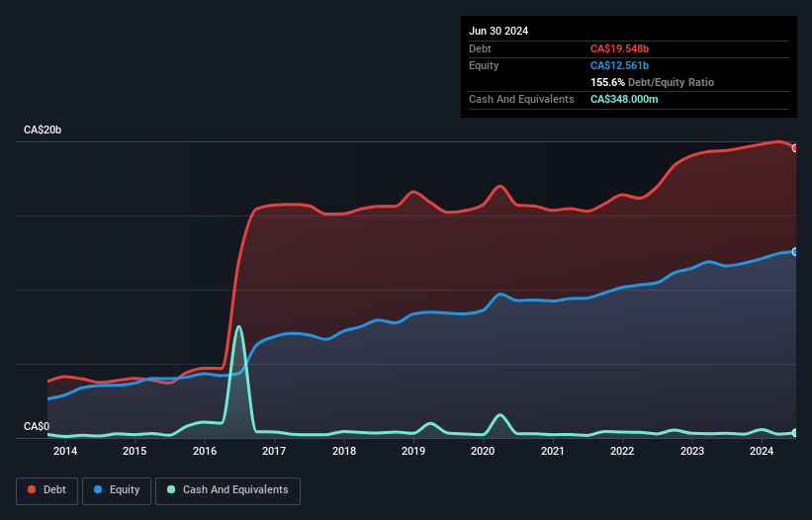Toggle Cash And Equivalents legend button
This screenshot has height=520, width=812.
pos(227,490)
